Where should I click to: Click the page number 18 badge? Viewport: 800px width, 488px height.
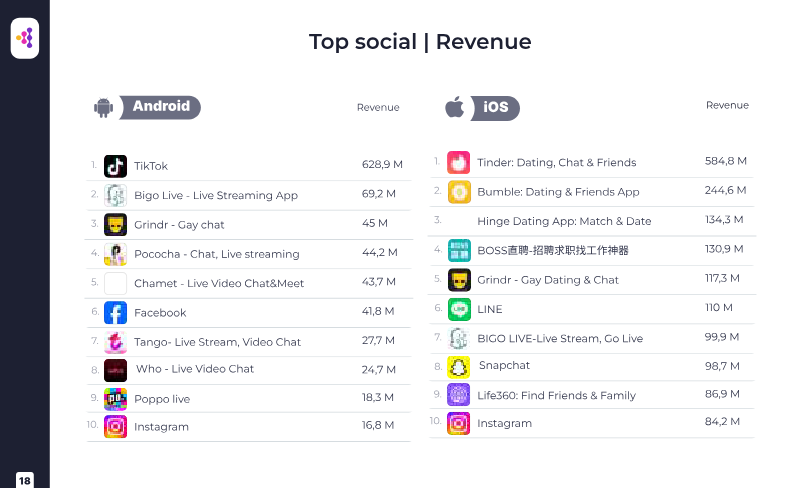tap(25, 480)
